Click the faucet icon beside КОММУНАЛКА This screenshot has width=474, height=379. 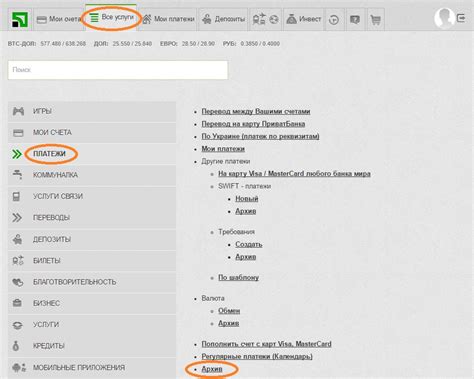[x=17, y=174]
